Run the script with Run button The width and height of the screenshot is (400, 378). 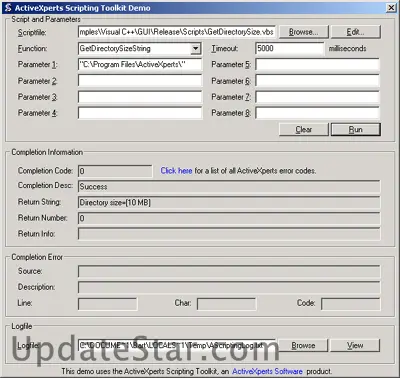[355, 129]
